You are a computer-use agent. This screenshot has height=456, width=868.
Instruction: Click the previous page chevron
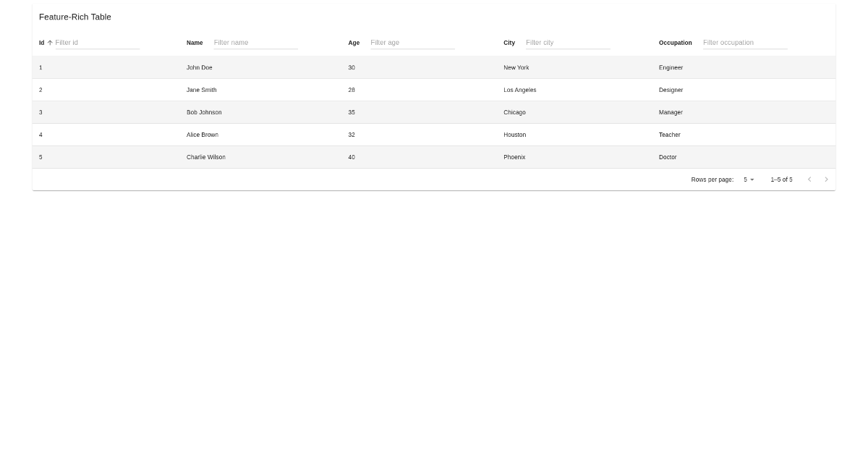click(x=809, y=179)
